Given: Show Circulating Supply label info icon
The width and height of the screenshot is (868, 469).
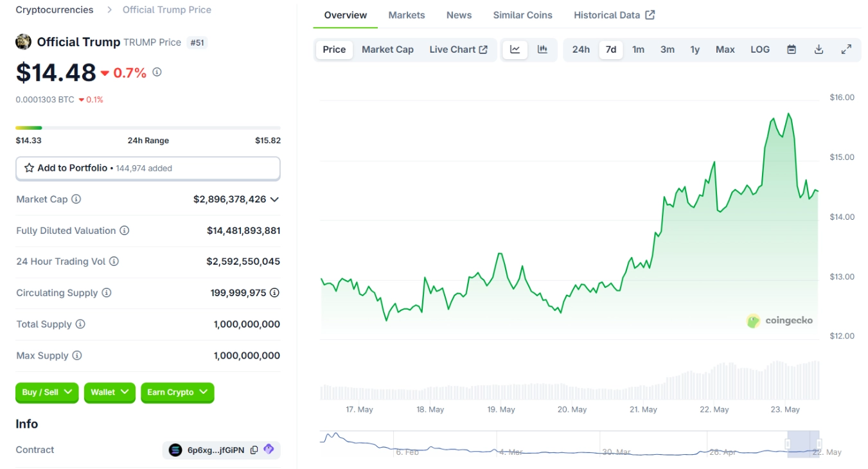Looking at the screenshot, I should click(107, 293).
